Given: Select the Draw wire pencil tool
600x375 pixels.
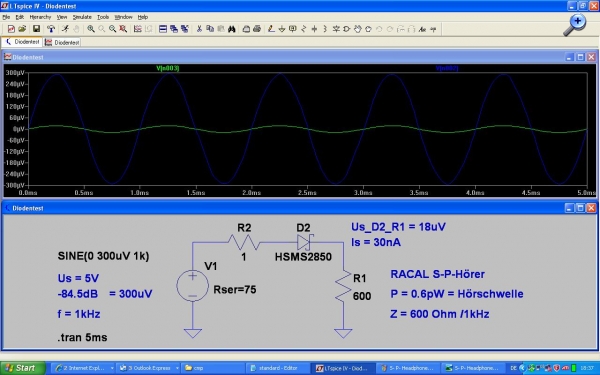Looking at the screenshot, I should coord(271,29).
